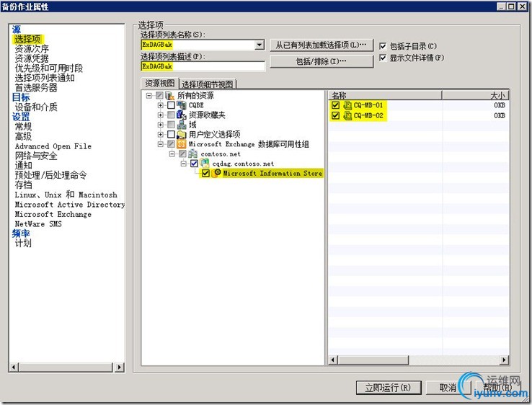Screen dimensions: 532x405
Task: Expand the 用户定义选择项 tree node
Action: tap(161, 134)
